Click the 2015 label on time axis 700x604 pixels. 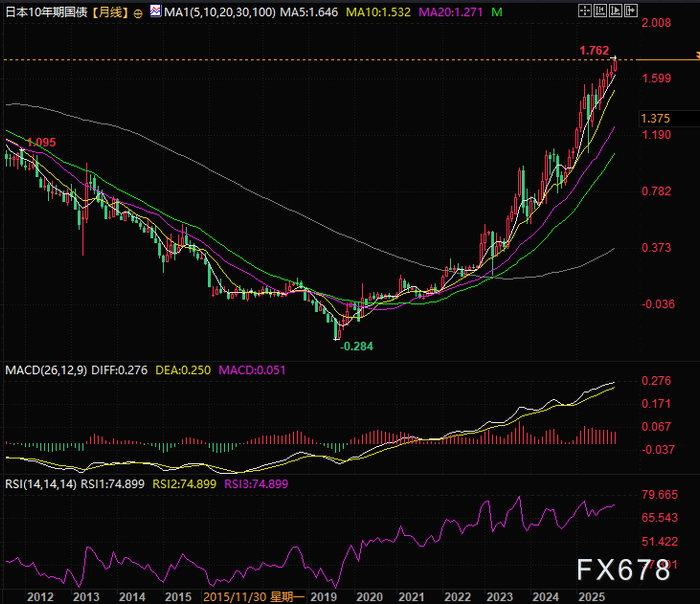click(178, 597)
